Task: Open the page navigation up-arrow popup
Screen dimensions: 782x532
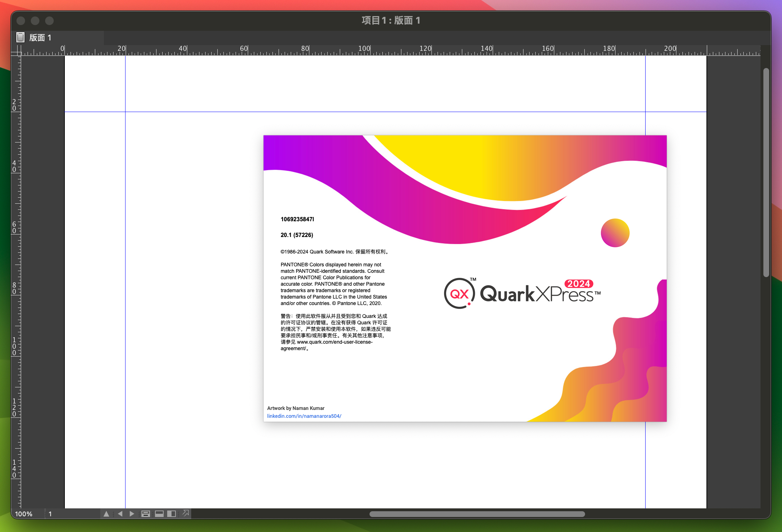Action: tap(106, 514)
